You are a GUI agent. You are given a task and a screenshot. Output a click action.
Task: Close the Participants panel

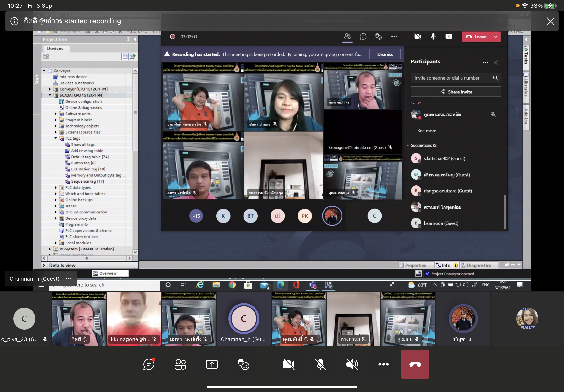pos(496,62)
